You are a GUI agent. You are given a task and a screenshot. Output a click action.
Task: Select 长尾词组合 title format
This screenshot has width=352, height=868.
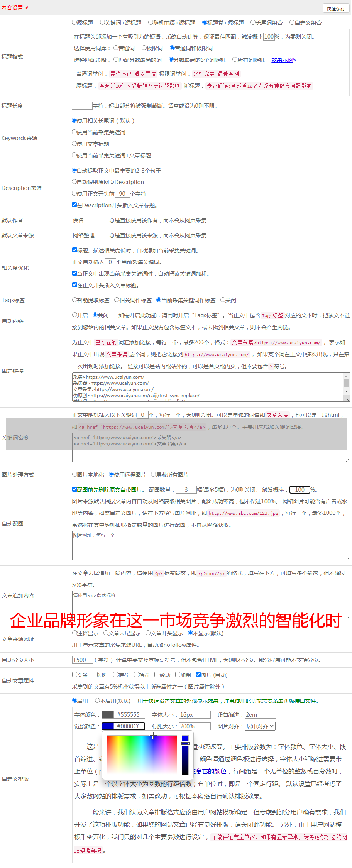253,22
